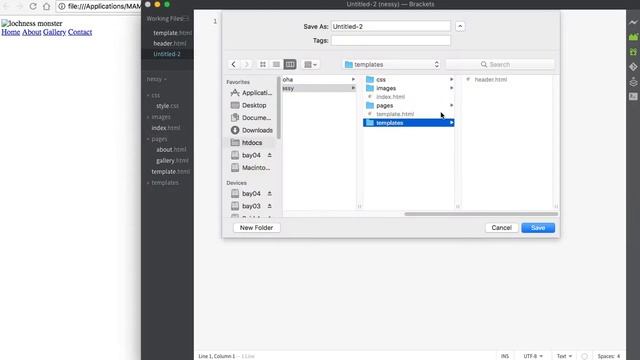Open gallery.html in Brackets tree
Screen dimensions: 640x360
172,161
